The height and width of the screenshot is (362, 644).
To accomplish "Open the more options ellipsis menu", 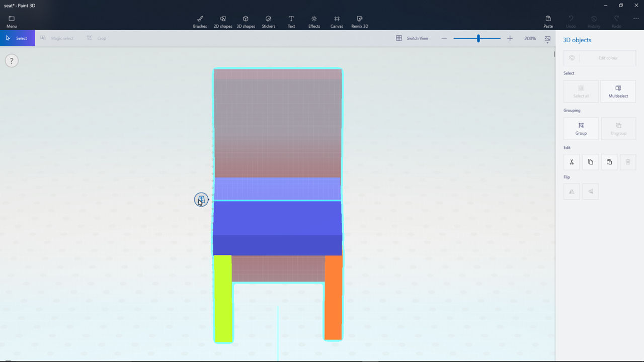I will [x=636, y=19].
